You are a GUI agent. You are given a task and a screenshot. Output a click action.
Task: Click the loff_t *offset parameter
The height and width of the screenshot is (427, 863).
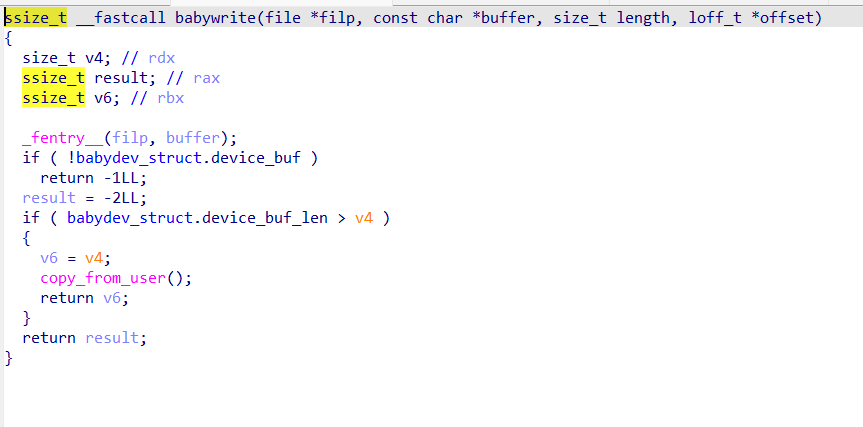(751, 18)
